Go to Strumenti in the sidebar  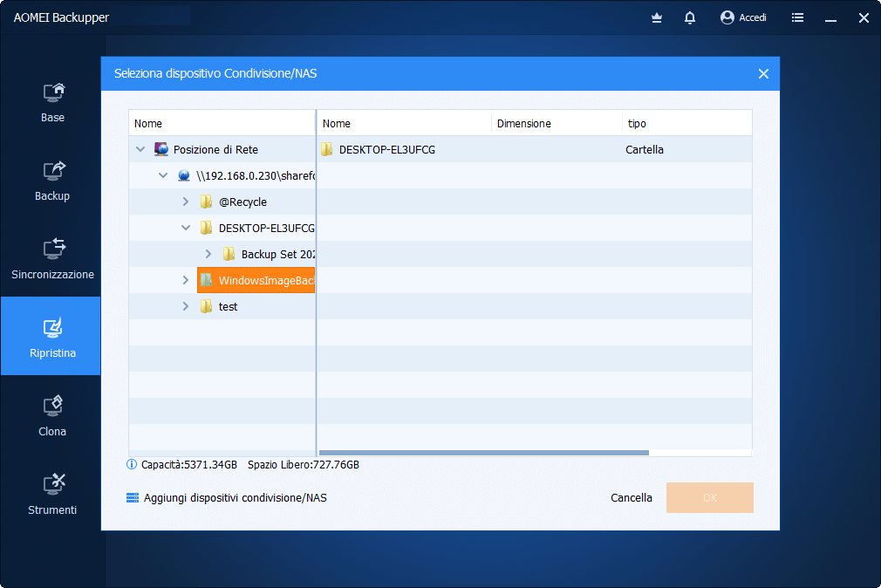click(51, 494)
